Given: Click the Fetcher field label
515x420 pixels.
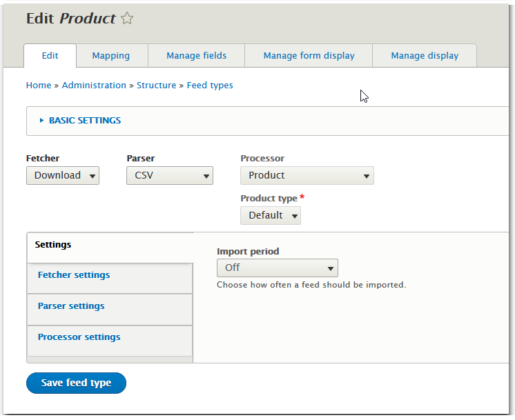Looking at the screenshot, I should click(x=43, y=158).
